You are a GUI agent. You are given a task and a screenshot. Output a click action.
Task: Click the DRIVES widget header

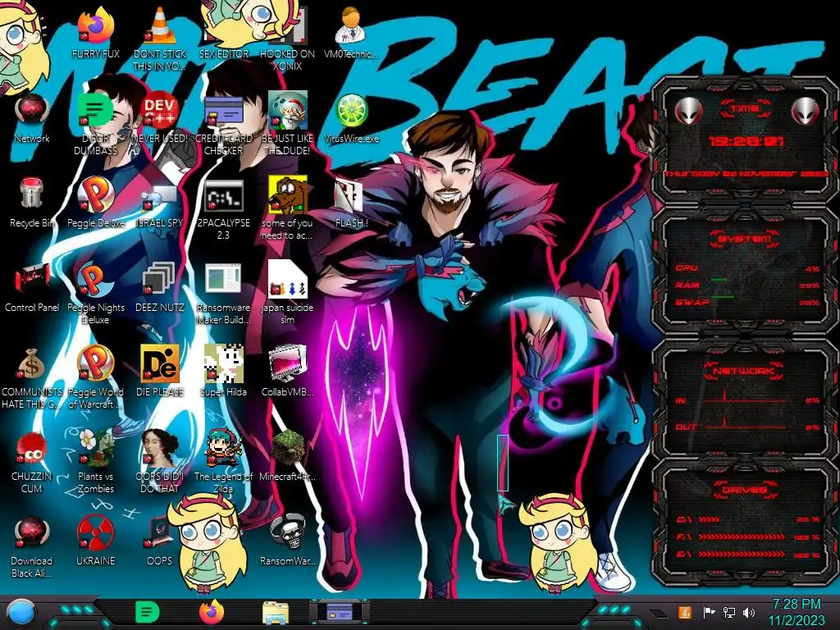[744, 490]
